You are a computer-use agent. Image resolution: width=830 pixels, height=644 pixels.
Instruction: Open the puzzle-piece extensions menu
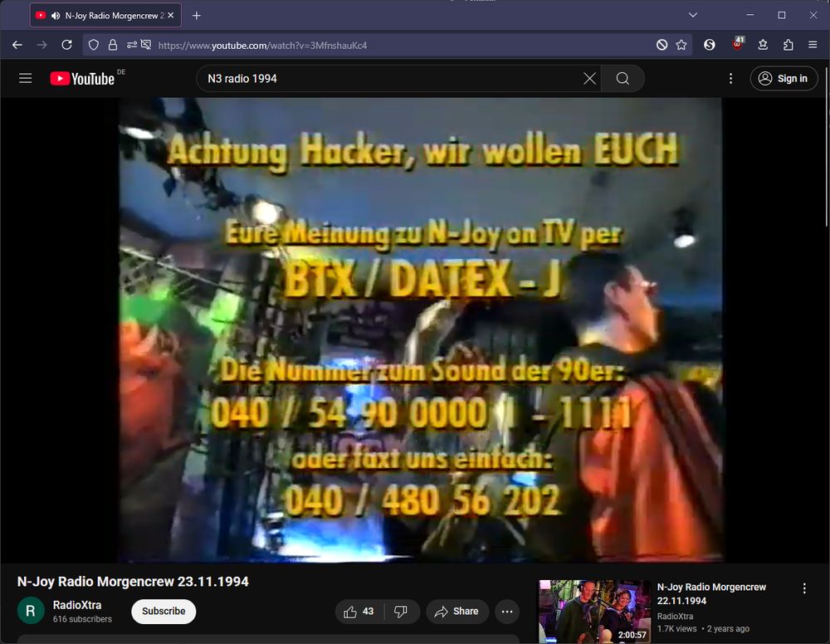(788, 45)
